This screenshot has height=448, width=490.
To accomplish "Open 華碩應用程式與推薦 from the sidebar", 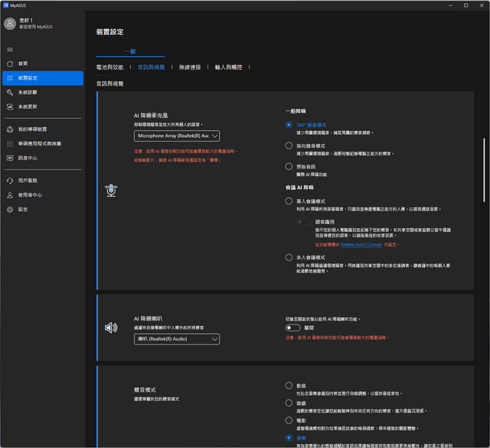I will [43, 144].
